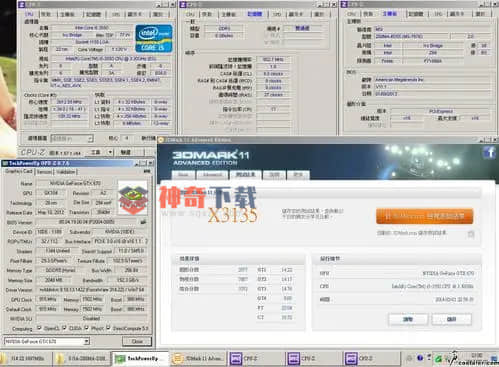Switch to the second CPU-Z taskbar button

click(313, 358)
